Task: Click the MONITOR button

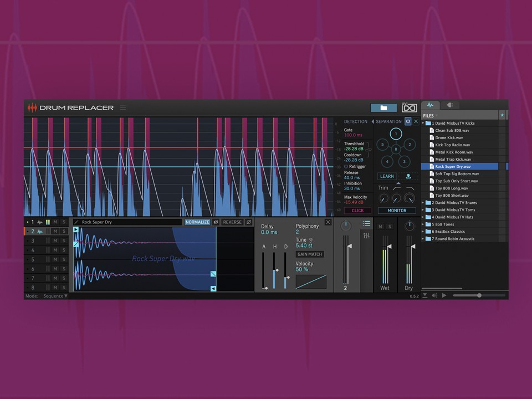Action: [397, 211]
